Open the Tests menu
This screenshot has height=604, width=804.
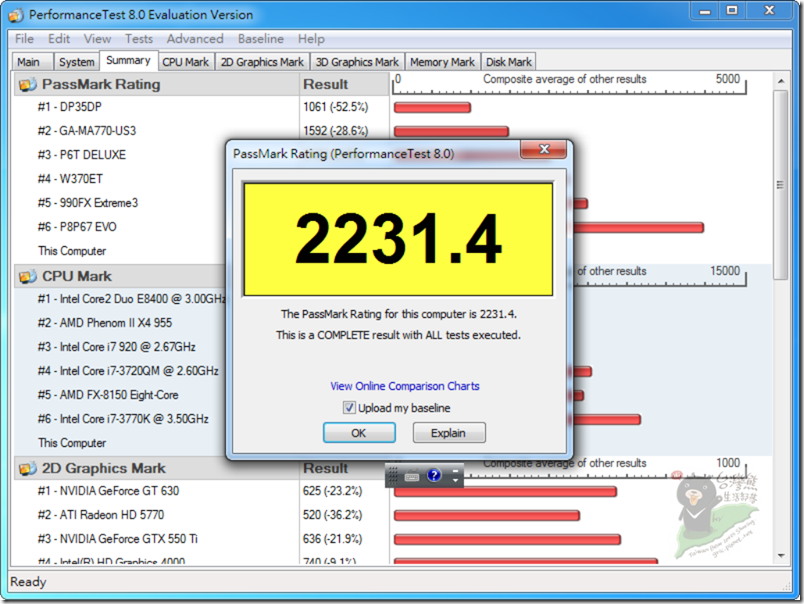(139, 39)
